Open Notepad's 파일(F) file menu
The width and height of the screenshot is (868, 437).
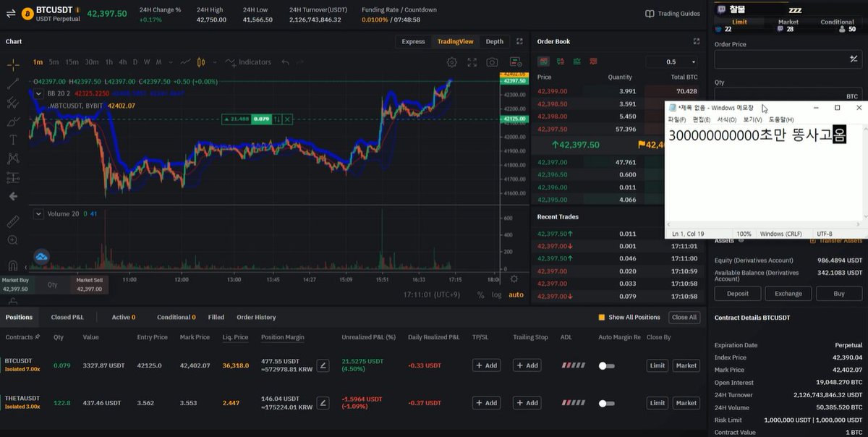click(x=677, y=119)
